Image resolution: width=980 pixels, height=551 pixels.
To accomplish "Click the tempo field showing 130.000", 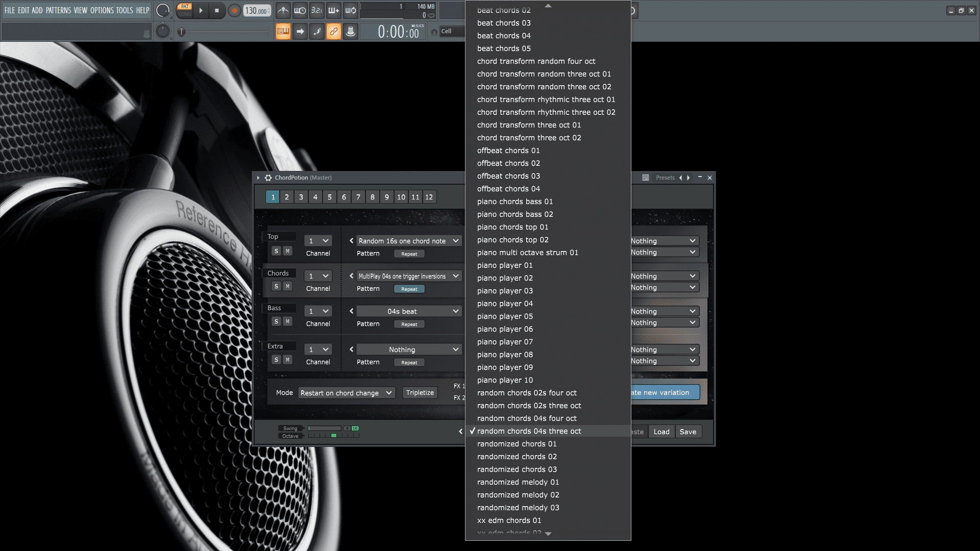I will [257, 11].
